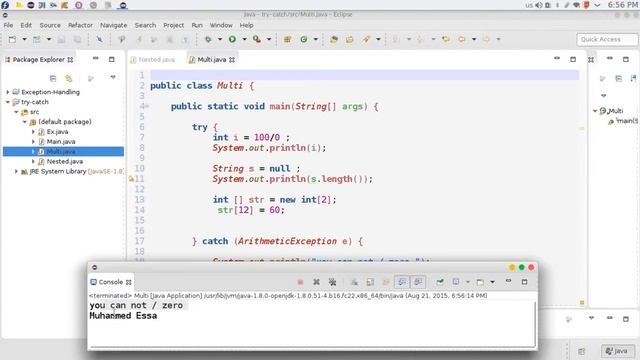This screenshot has width=640, height=360.
Task: Select Main.java in Package Explorer
Action: [x=61, y=142]
